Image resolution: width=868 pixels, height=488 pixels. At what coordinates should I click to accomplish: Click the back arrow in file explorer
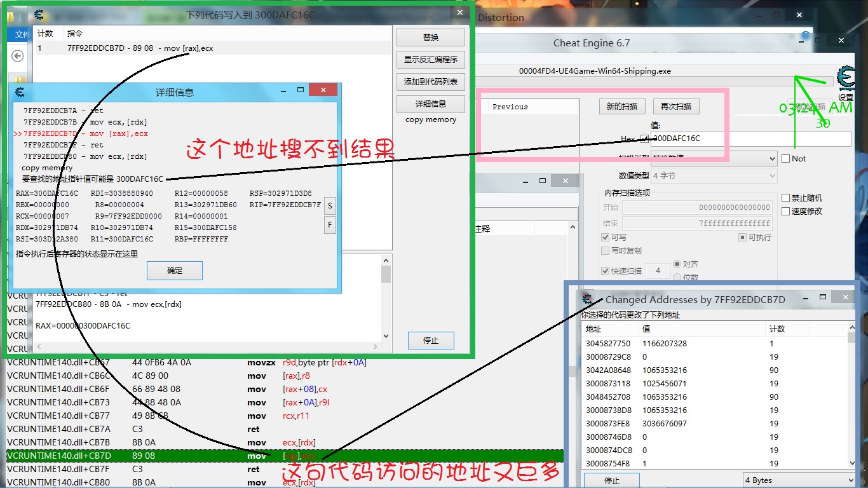pos(18,56)
